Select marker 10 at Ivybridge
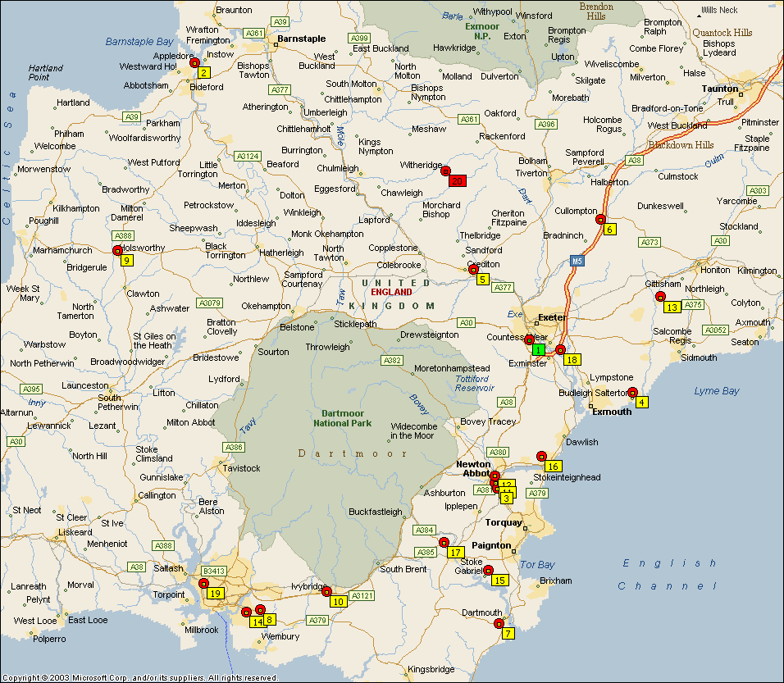This screenshot has height=683, width=784. pos(337,601)
